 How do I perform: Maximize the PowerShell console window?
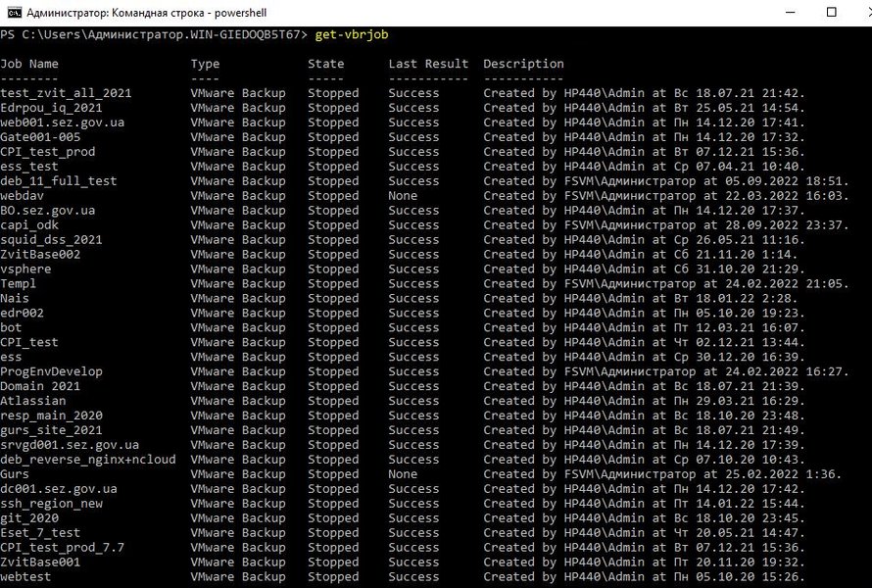(832, 13)
